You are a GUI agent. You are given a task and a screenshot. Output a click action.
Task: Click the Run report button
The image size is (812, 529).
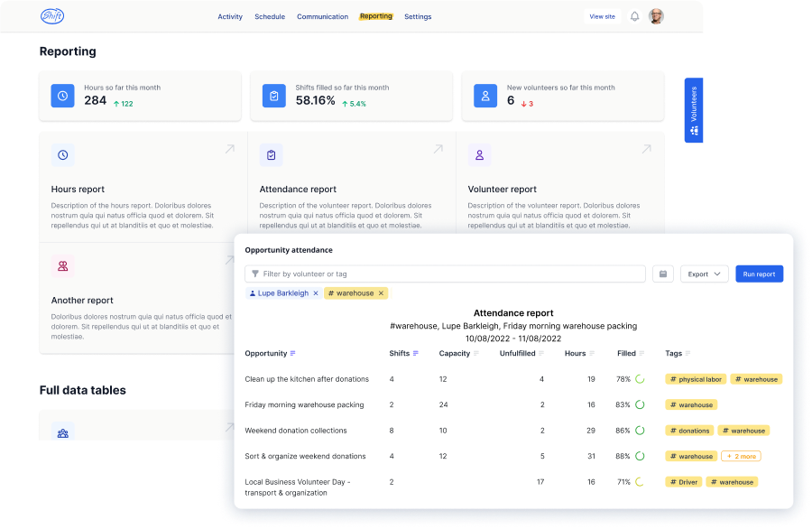[759, 274]
